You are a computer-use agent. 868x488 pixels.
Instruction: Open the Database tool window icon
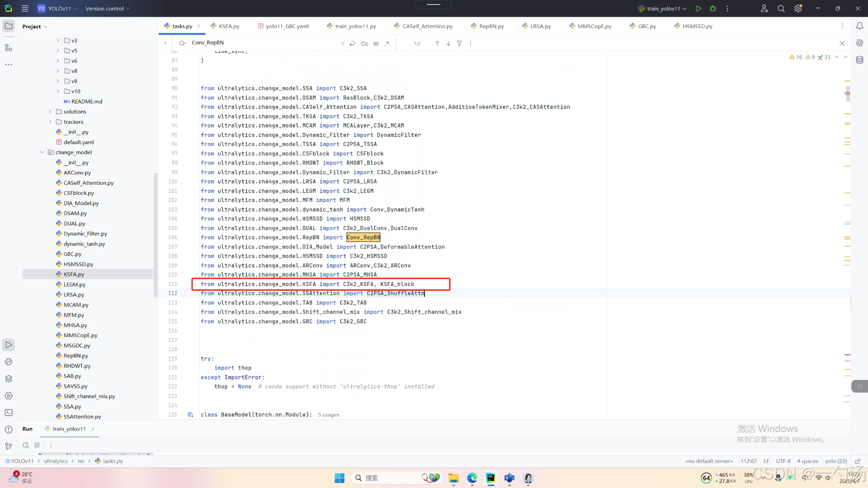point(859,60)
